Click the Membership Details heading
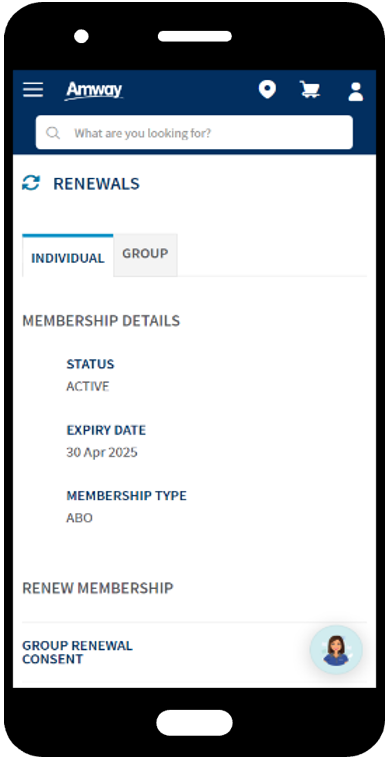The width and height of the screenshot is (390, 762). (101, 321)
